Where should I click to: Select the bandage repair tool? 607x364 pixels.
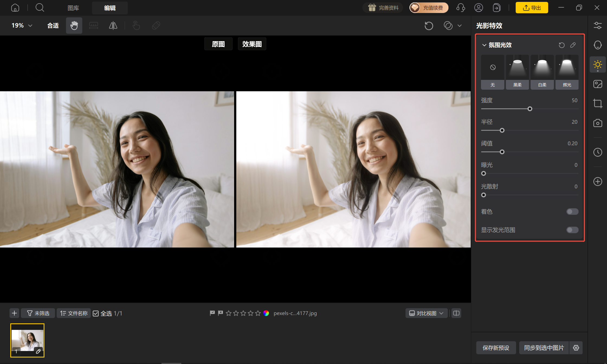click(156, 25)
